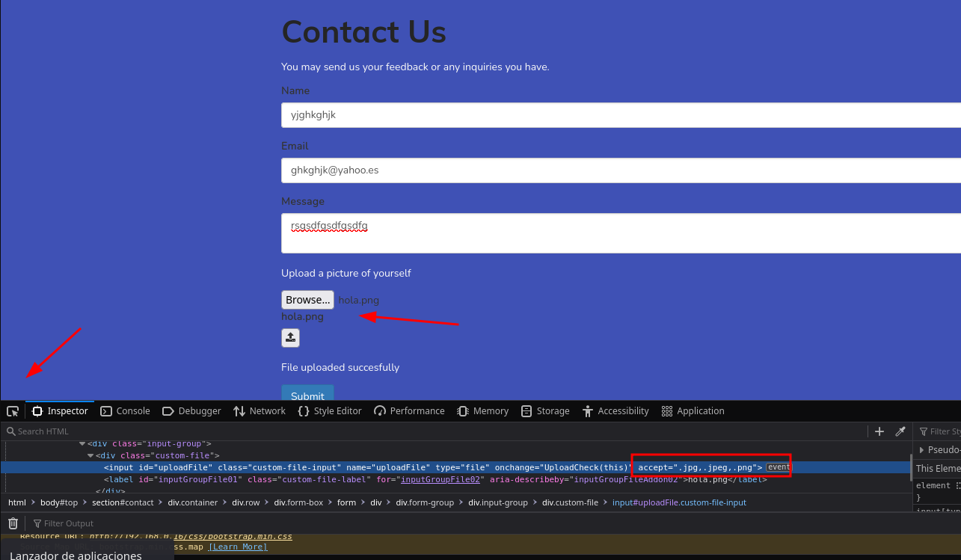Select section#contact in the breadcrumb trail
This screenshot has width=961, height=560.
(x=123, y=502)
